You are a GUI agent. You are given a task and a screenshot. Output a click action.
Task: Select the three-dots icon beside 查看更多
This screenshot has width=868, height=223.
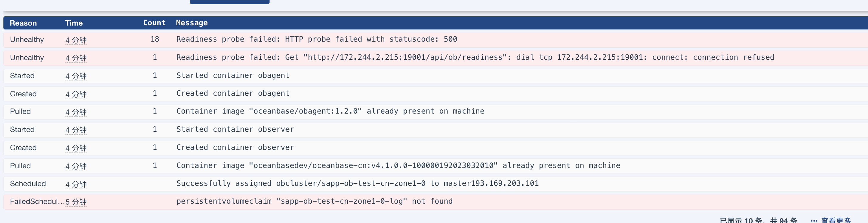(x=814, y=221)
